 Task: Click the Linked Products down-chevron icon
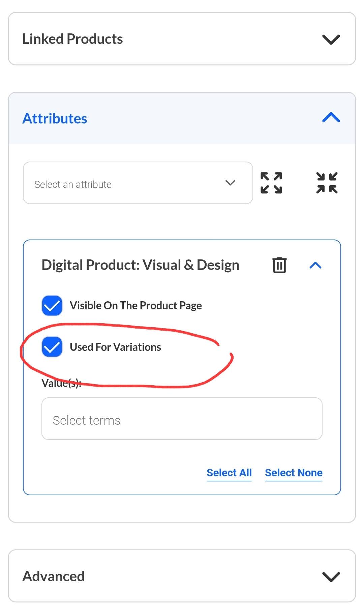pyautogui.click(x=331, y=39)
